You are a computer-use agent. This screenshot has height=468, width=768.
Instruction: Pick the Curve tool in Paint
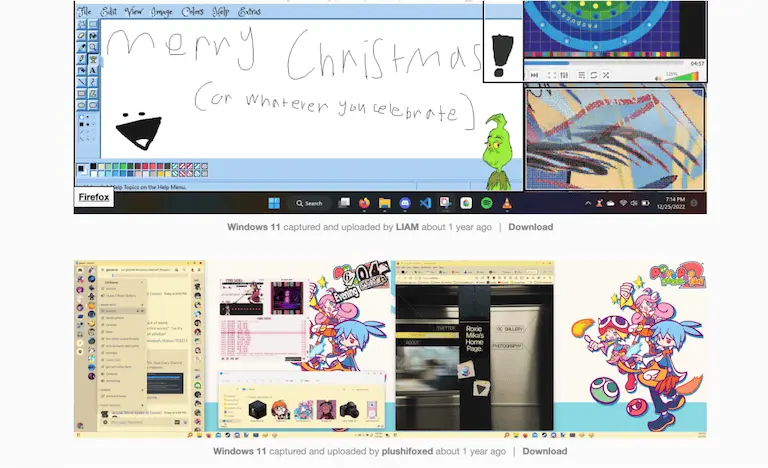pos(93,82)
